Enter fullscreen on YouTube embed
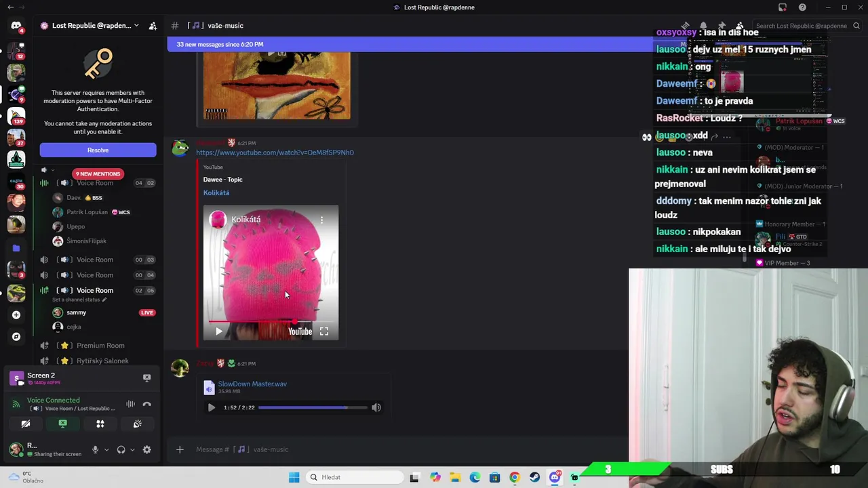This screenshot has height=488, width=868. [324, 331]
